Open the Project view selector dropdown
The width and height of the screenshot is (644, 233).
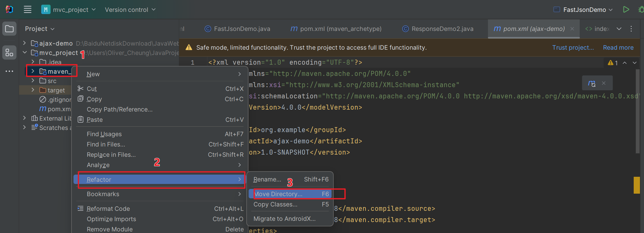point(40,29)
